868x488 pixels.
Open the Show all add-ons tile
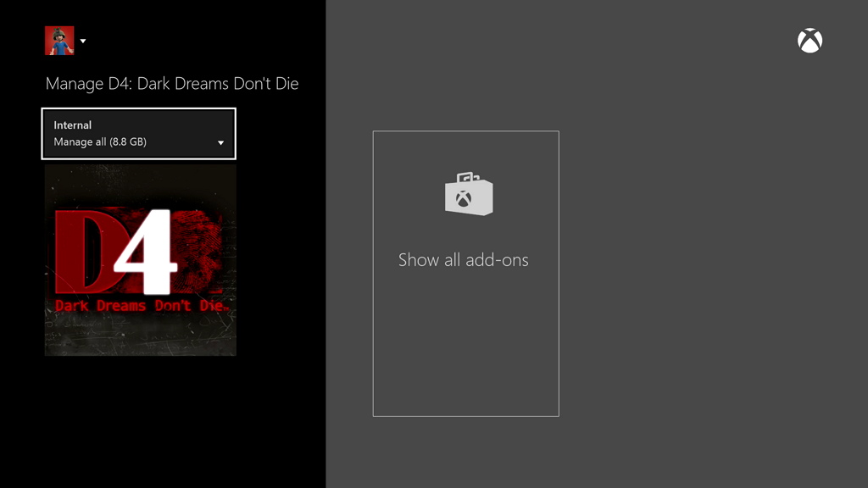(x=465, y=274)
